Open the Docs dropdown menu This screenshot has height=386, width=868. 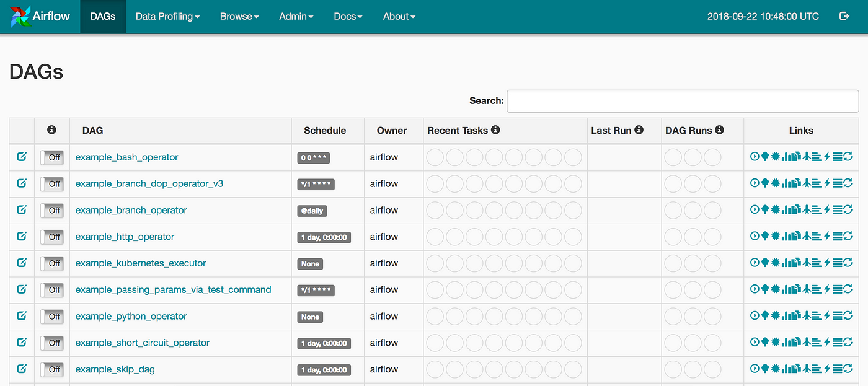click(348, 17)
